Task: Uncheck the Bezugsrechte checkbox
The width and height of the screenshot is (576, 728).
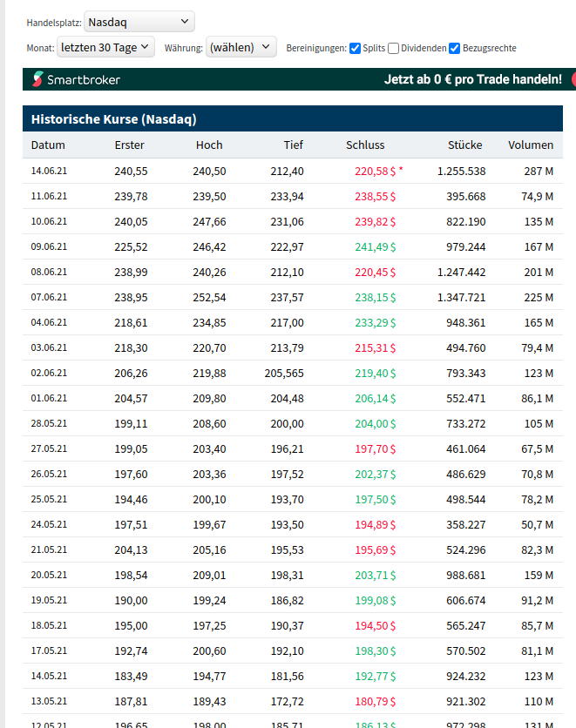Action: (x=454, y=48)
